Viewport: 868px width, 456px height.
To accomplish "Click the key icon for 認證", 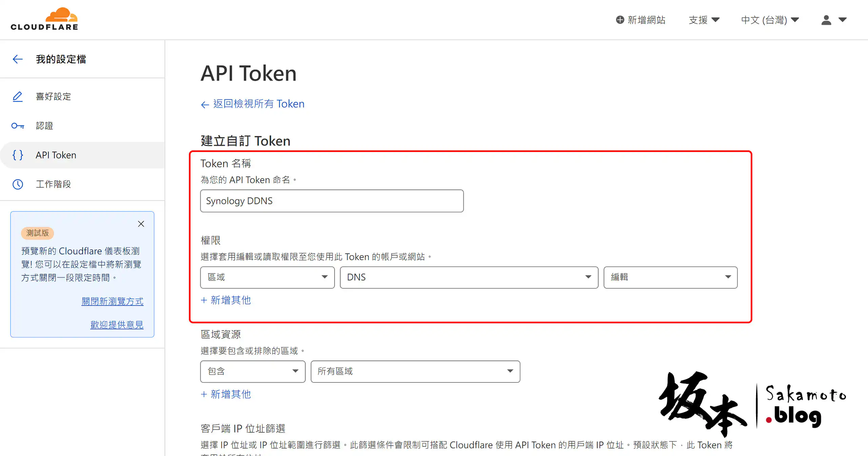I will click(18, 126).
